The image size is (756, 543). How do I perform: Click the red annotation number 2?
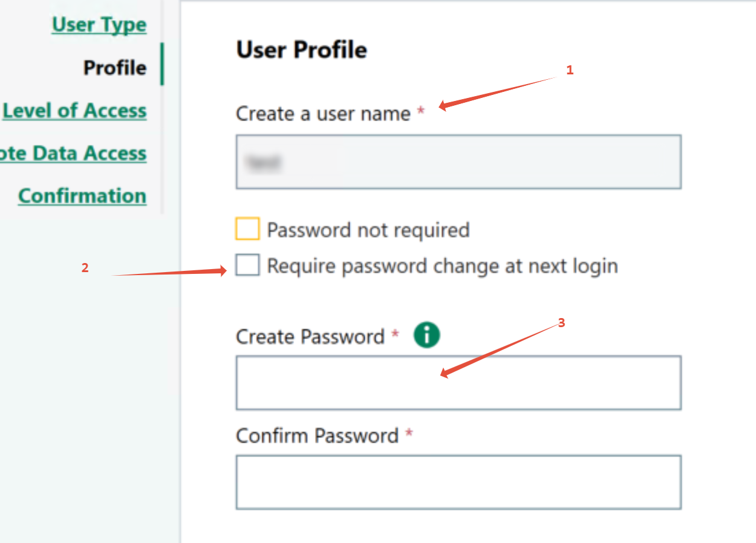coord(85,268)
